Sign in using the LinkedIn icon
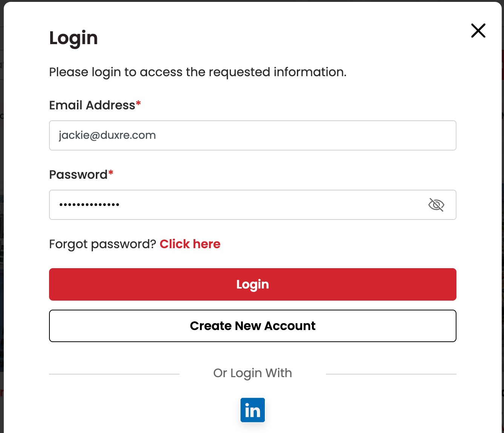This screenshot has height=433, width=504. [x=252, y=410]
